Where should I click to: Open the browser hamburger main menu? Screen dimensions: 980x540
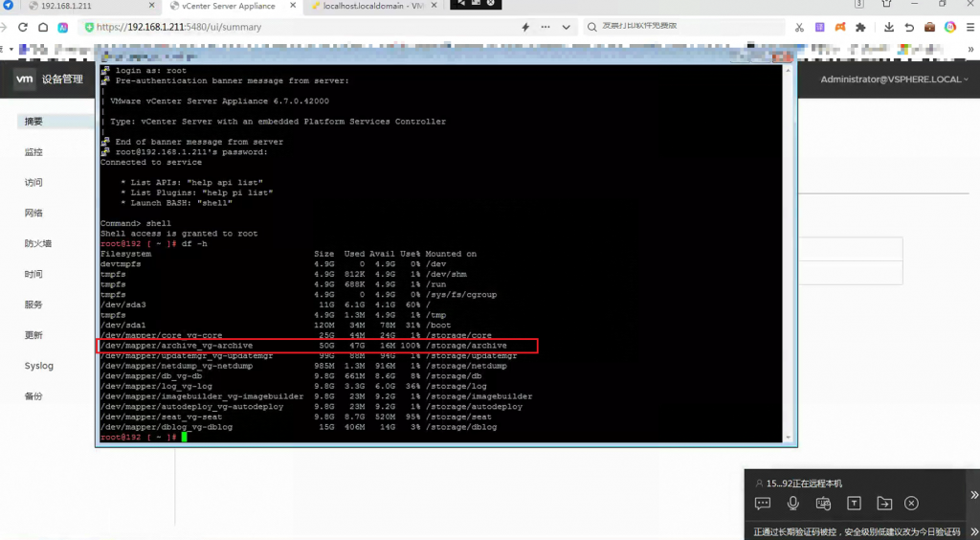pyautogui.click(x=971, y=28)
